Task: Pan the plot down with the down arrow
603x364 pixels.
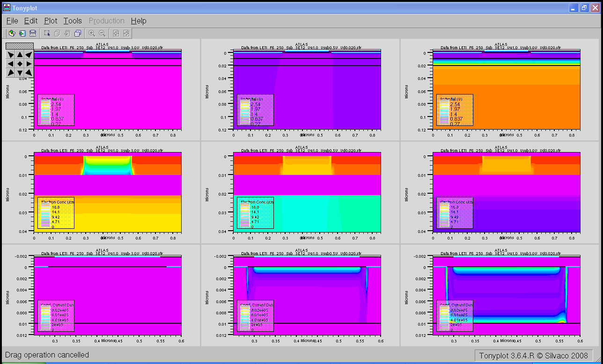Action: click(20, 73)
